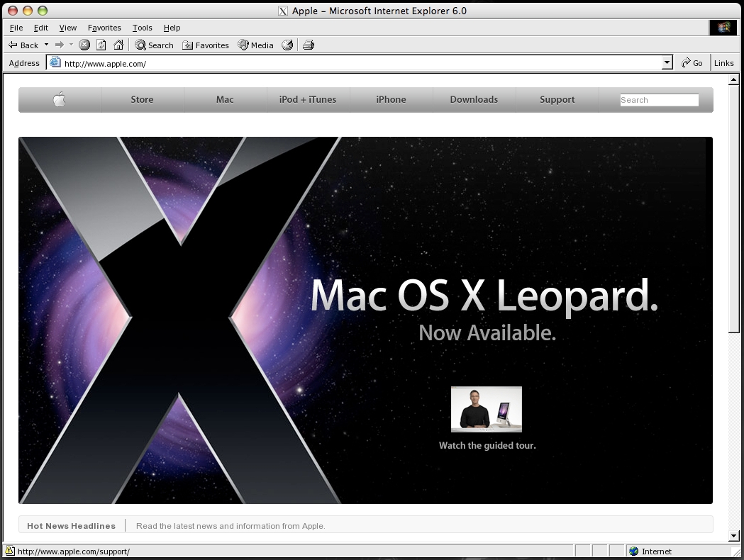
Task: Click the Leopard X graphic
Action: [x=179, y=320]
